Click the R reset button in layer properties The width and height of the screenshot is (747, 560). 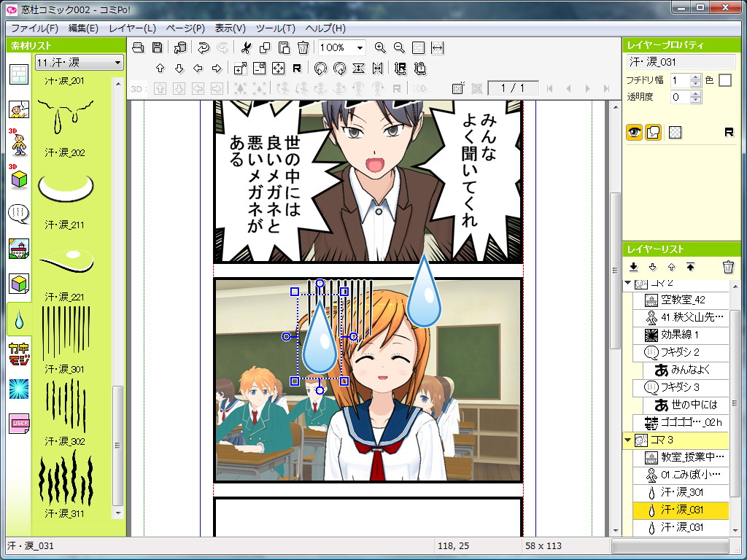pyautogui.click(x=731, y=132)
